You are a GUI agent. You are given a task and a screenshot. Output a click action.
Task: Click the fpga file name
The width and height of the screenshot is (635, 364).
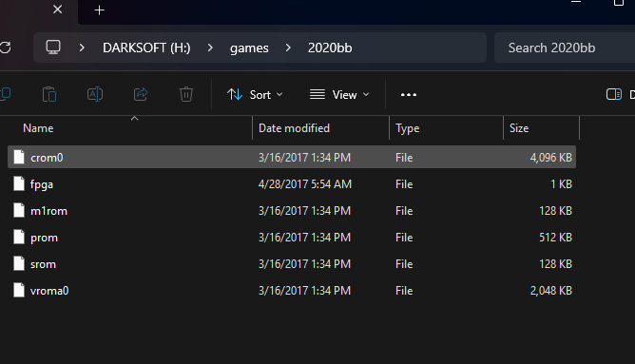[41, 184]
